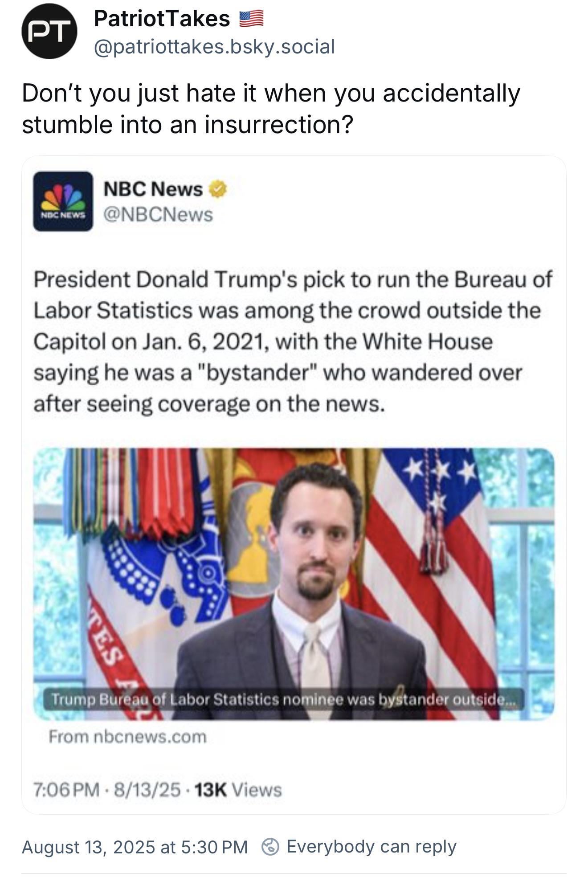This screenshot has width=588, height=877.
Task: Open the 'From nbcnews.com' source link
Action: (127, 736)
